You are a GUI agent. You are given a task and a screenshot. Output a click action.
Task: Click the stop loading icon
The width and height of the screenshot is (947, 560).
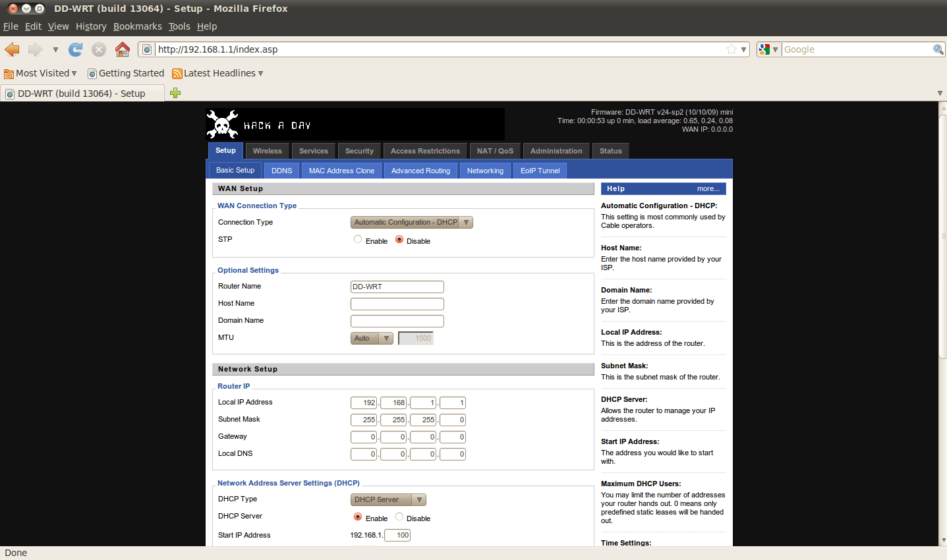click(x=99, y=49)
